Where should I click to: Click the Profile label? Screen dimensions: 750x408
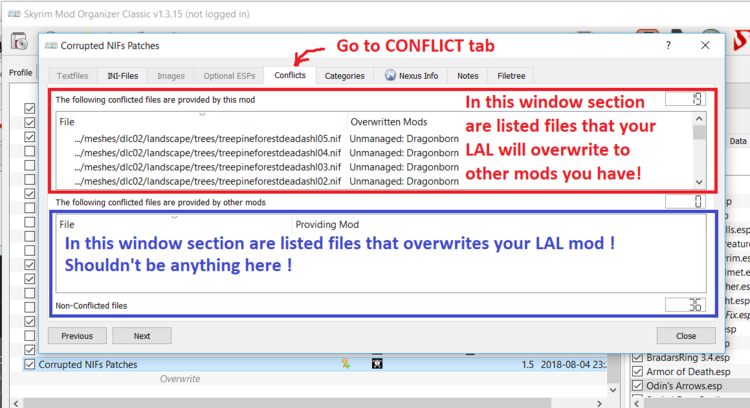pos(21,73)
